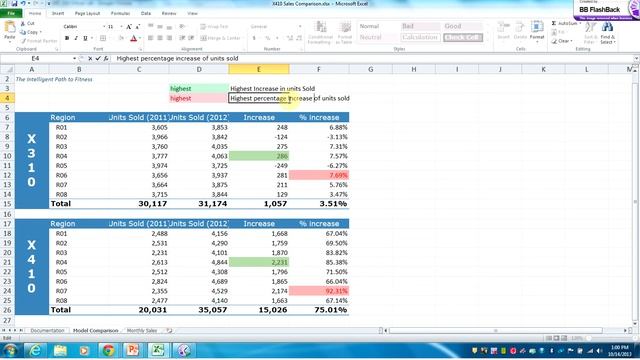Open Google Chrome from the taskbar

(x=108, y=350)
